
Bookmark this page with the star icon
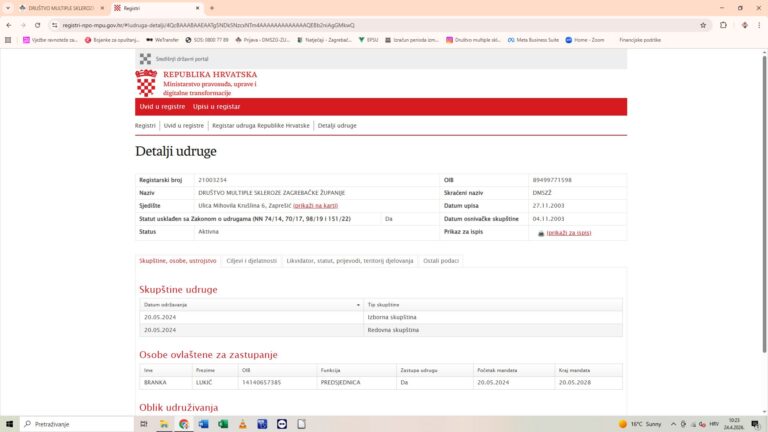(x=703, y=24)
